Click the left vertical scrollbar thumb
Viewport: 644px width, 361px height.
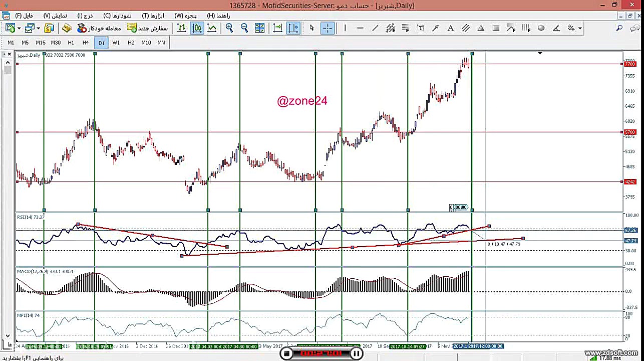click(8, 70)
